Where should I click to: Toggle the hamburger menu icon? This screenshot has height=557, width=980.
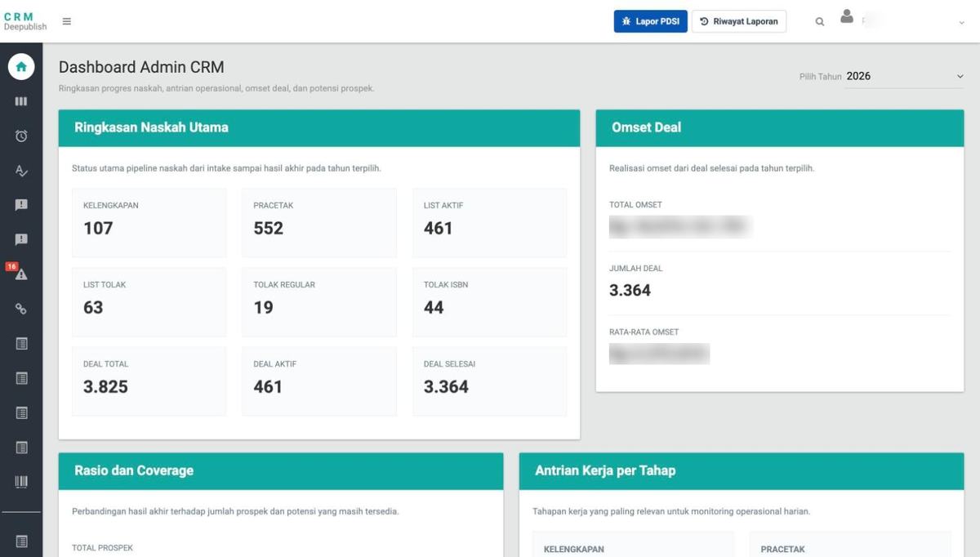coord(67,21)
